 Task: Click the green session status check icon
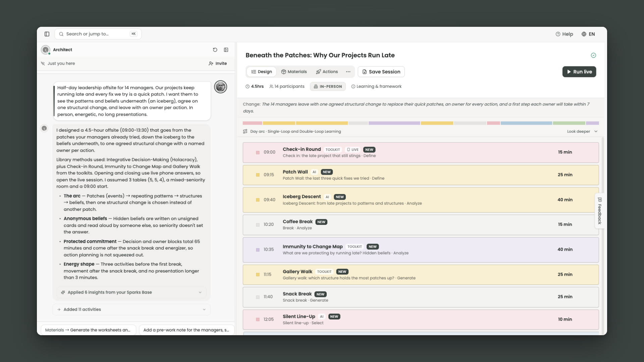click(x=593, y=55)
